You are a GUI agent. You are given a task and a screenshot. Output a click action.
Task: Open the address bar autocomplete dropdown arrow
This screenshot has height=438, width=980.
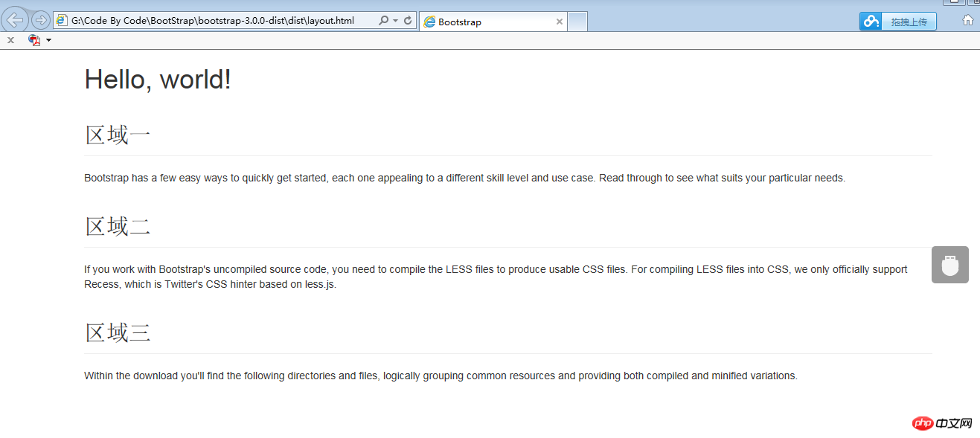395,21
